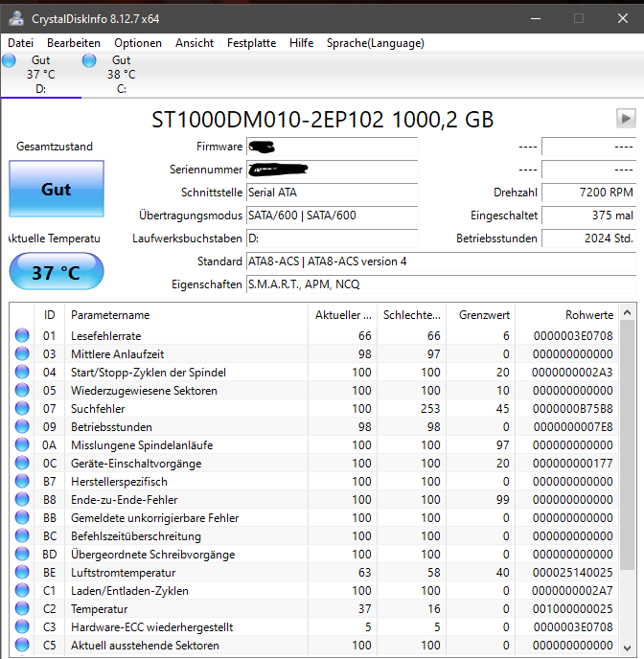Click status orb for Aktuell ausstehende Sektoren
644x659 pixels.
click(x=22, y=645)
